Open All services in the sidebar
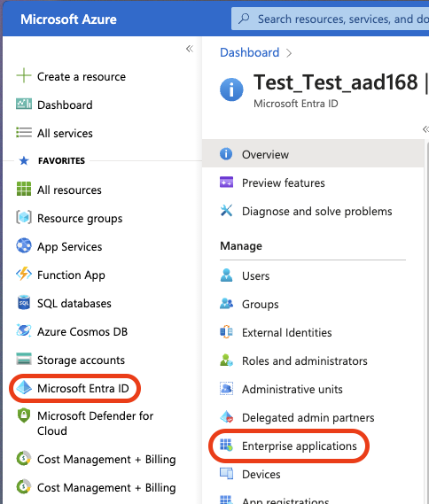The width and height of the screenshot is (429, 504). click(65, 133)
